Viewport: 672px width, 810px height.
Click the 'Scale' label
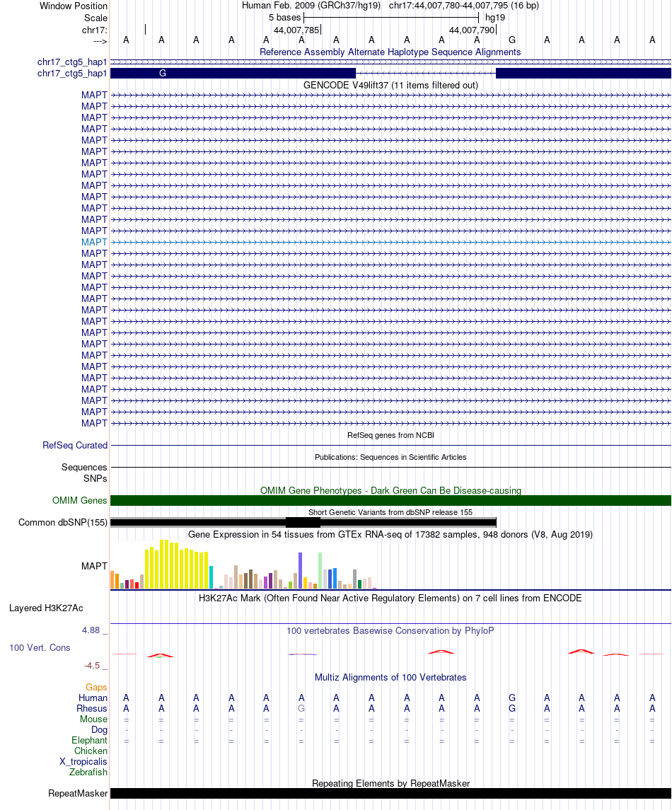click(95, 18)
